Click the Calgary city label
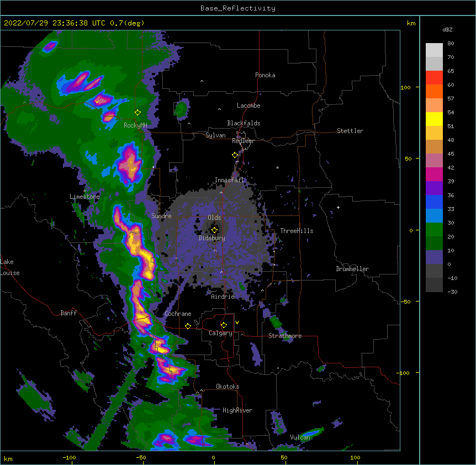Viewport: 476px width, 465px height. (220, 333)
